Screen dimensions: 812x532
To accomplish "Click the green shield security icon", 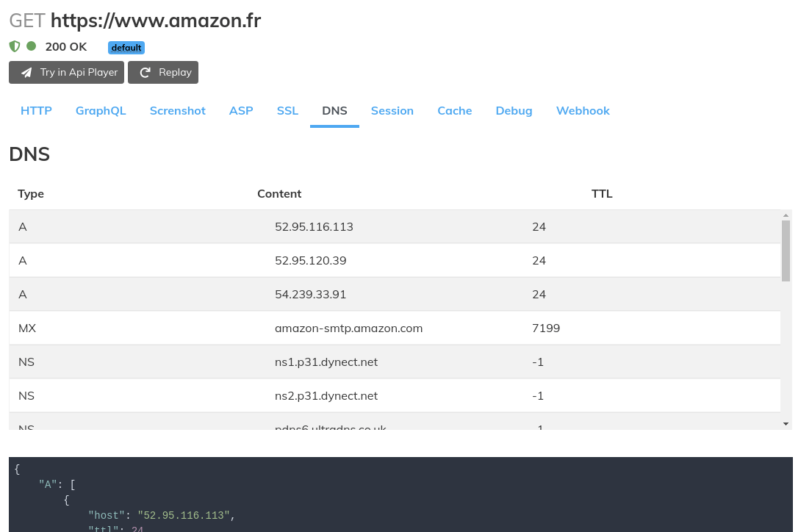I will pos(15,46).
